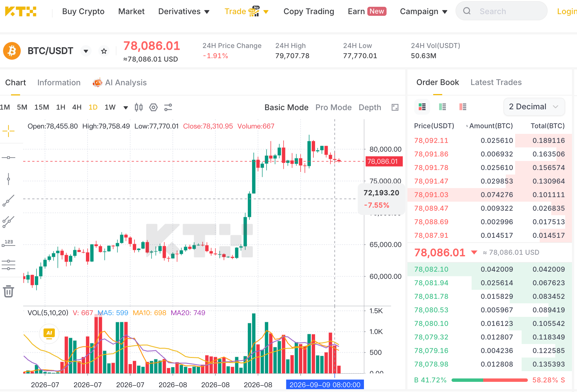Show asks-only order book view

point(463,107)
